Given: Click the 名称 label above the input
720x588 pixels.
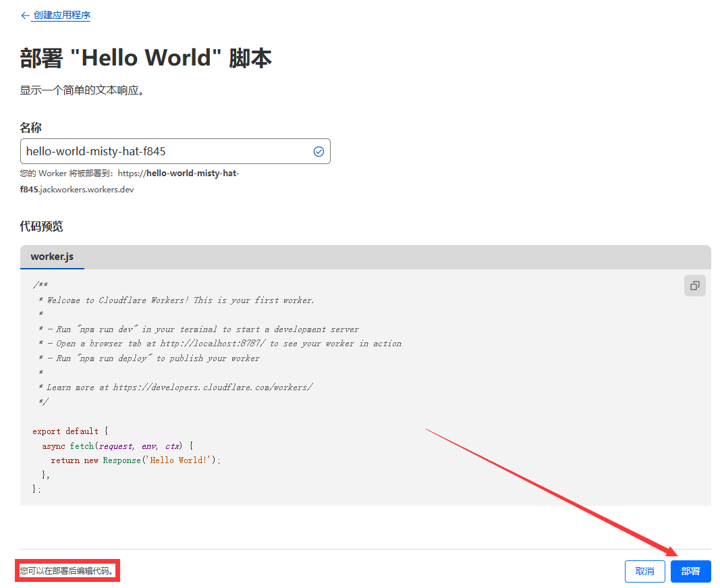Looking at the screenshot, I should pos(31,128).
